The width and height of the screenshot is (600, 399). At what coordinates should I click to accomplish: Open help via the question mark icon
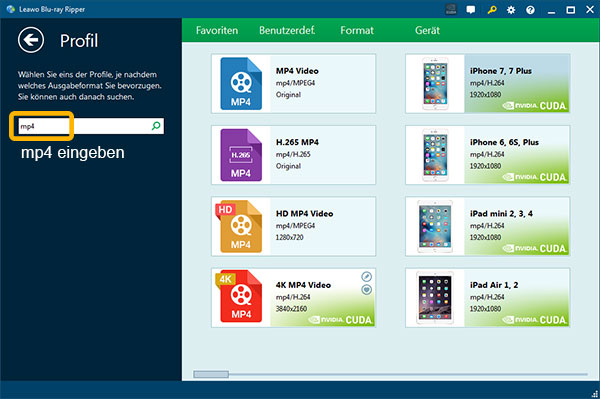(x=530, y=10)
